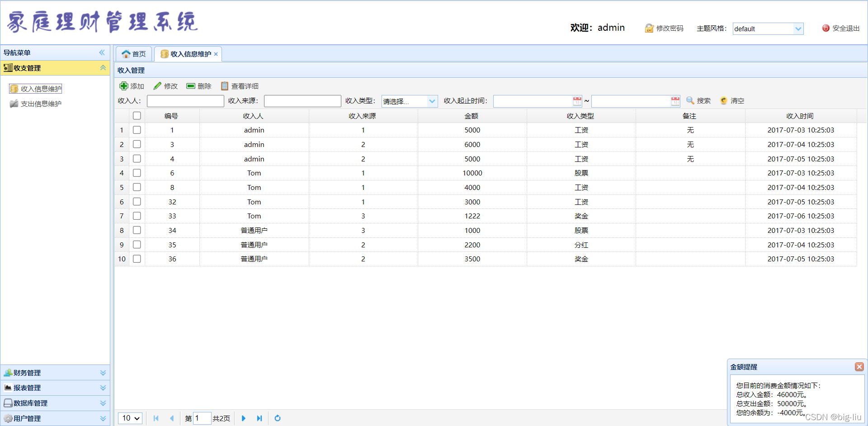The height and width of the screenshot is (426, 868).
Task: Check row 4 checkbox for Tom 10000
Action: point(137,173)
